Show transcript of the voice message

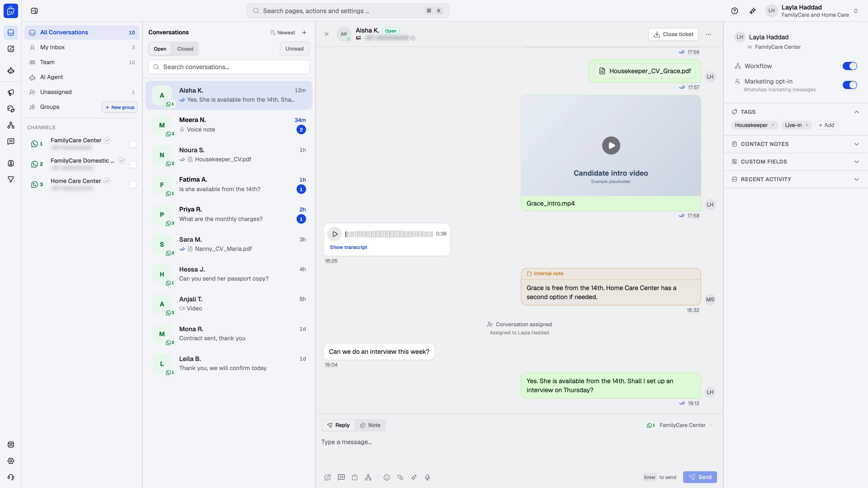(348, 247)
